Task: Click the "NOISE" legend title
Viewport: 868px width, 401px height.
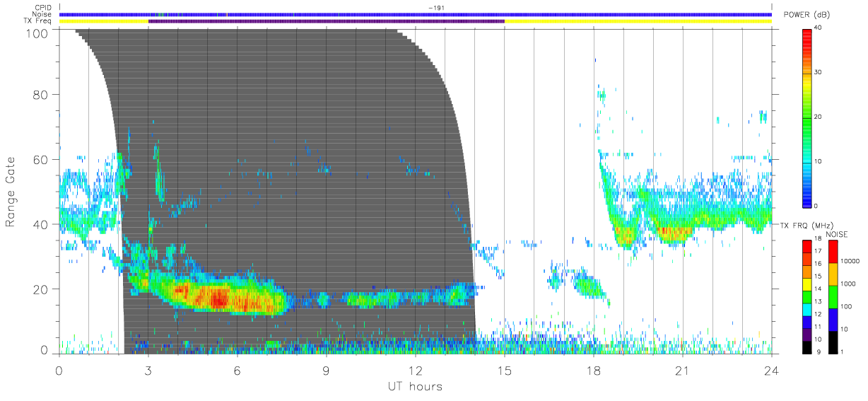Action: 836,234
